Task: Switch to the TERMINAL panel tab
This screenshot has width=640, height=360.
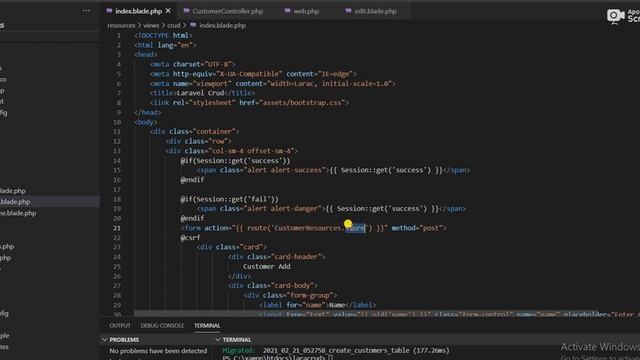Action: (207, 325)
